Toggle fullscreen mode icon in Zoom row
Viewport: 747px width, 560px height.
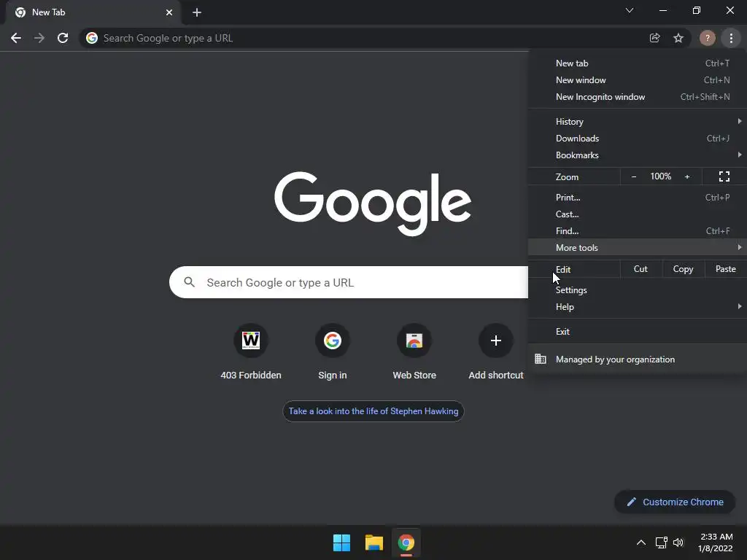[x=724, y=176]
